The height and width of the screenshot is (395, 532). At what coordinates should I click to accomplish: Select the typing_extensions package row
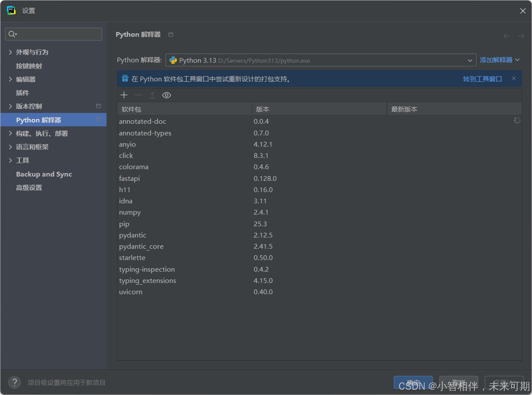pyautogui.click(x=319, y=280)
